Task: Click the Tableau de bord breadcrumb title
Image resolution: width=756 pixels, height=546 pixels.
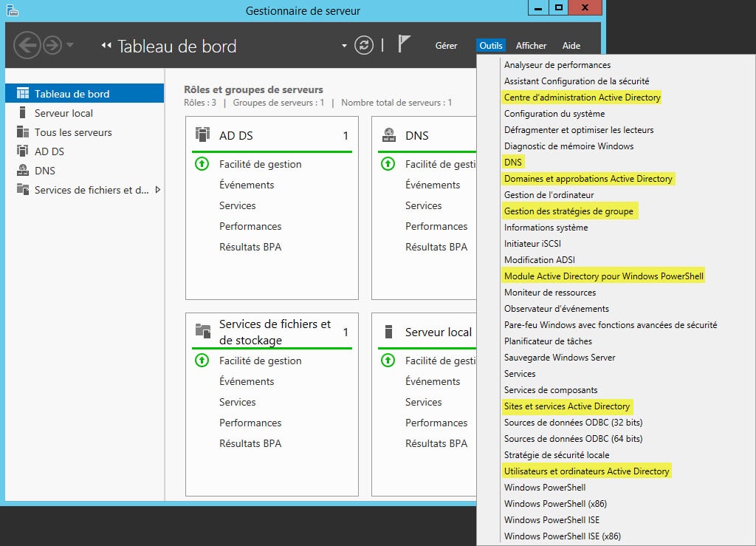Action: click(177, 47)
